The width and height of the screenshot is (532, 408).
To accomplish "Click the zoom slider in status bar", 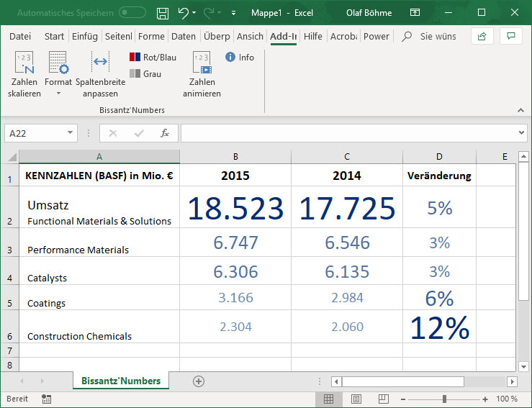I will (x=444, y=399).
